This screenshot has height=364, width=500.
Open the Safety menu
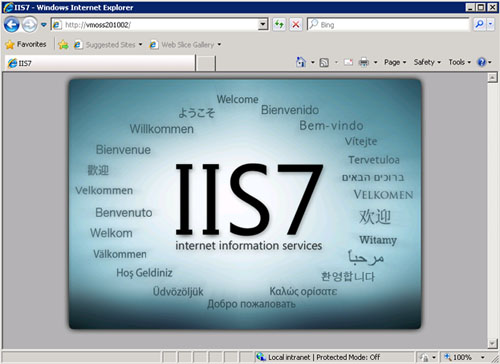pyautogui.click(x=427, y=62)
